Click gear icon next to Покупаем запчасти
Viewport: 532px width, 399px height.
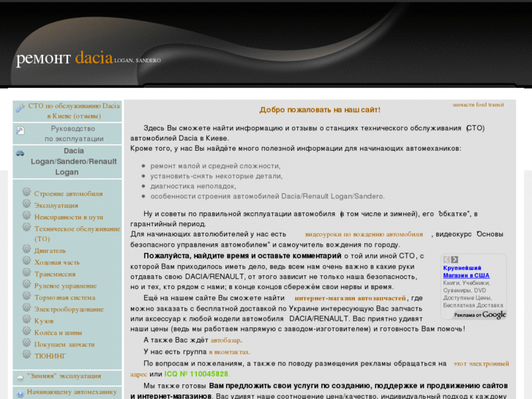26,343
